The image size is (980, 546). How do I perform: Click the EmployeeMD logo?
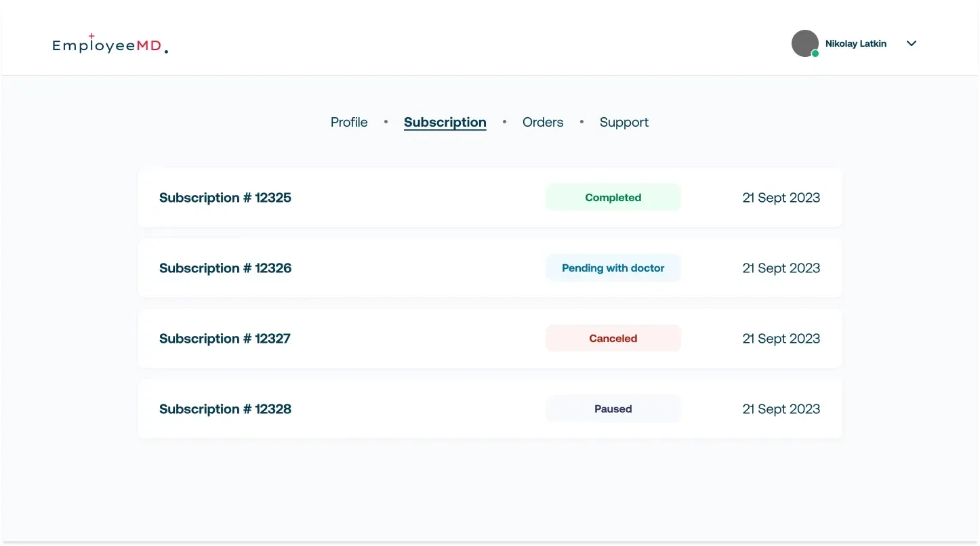click(110, 45)
